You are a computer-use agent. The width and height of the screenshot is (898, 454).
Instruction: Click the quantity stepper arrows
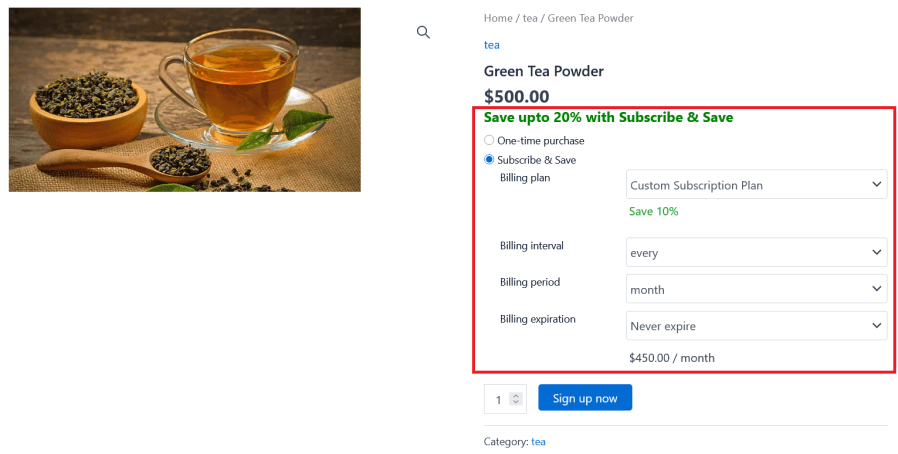tap(516, 399)
